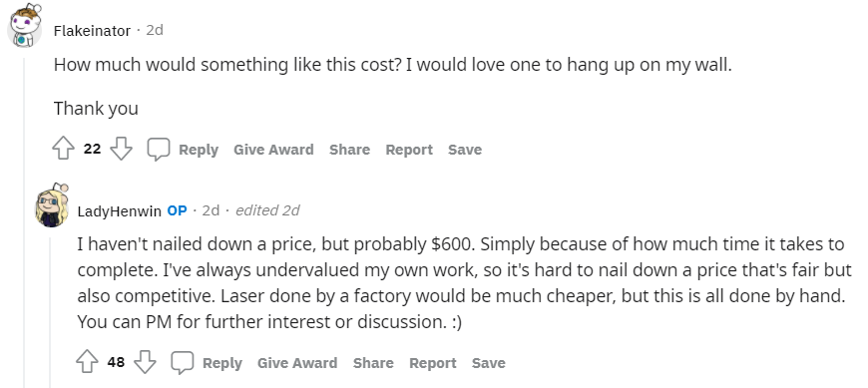Upvote Flakeinator's comment
This screenshot has height=388, width=868.
(x=63, y=149)
